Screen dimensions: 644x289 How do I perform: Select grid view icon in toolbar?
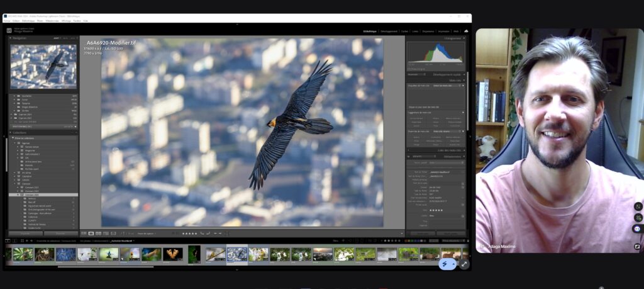tap(84, 233)
